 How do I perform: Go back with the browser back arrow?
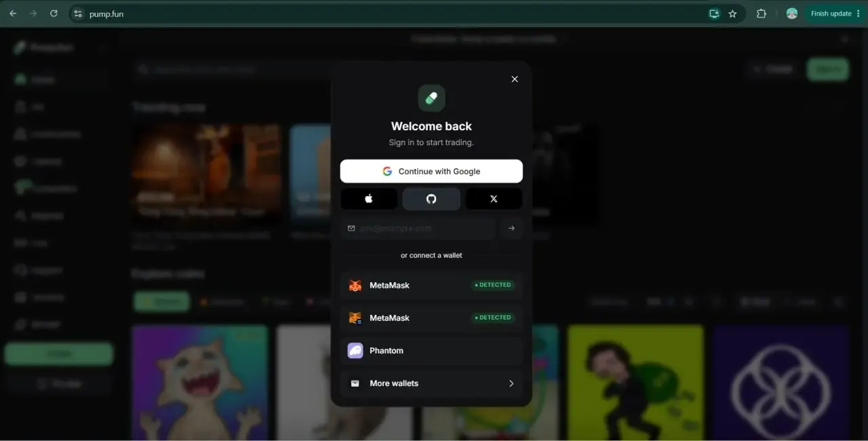(13, 14)
